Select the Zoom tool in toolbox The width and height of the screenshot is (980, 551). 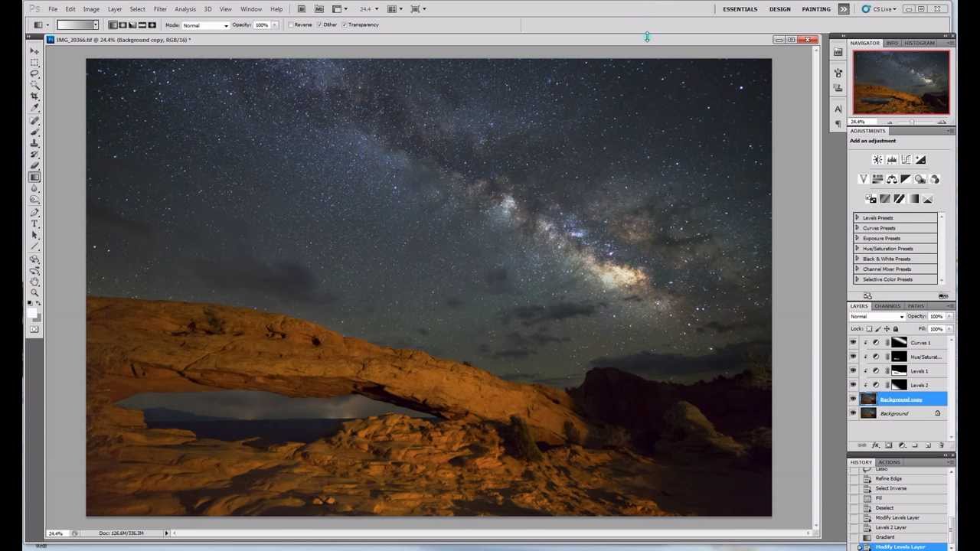point(34,292)
